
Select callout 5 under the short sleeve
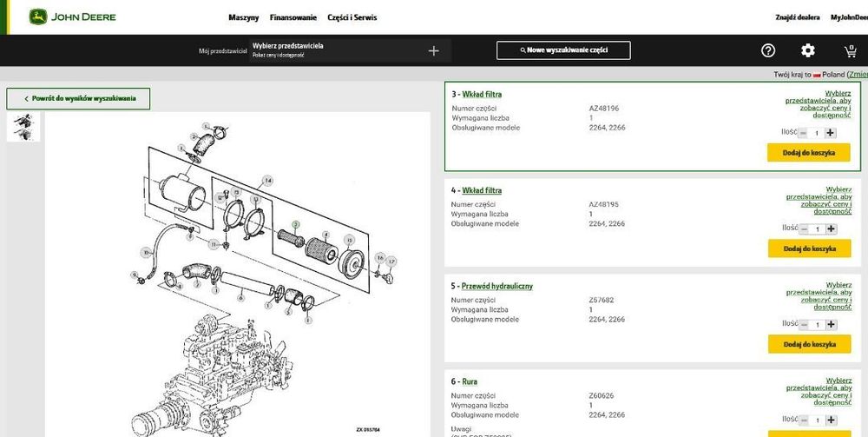pyautogui.click(x=288, y=313)
